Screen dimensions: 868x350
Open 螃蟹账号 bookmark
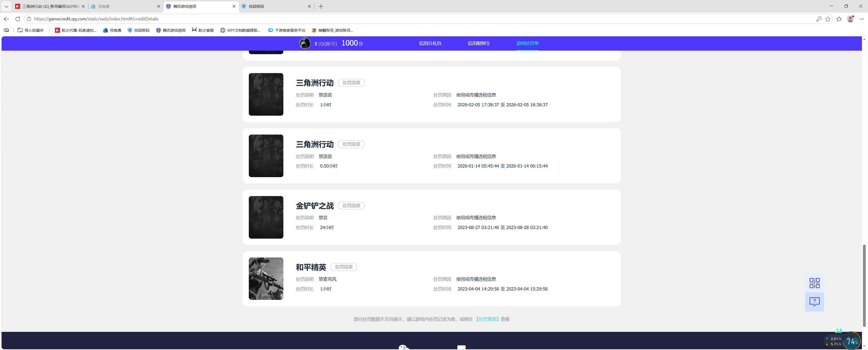coord(333,30)
